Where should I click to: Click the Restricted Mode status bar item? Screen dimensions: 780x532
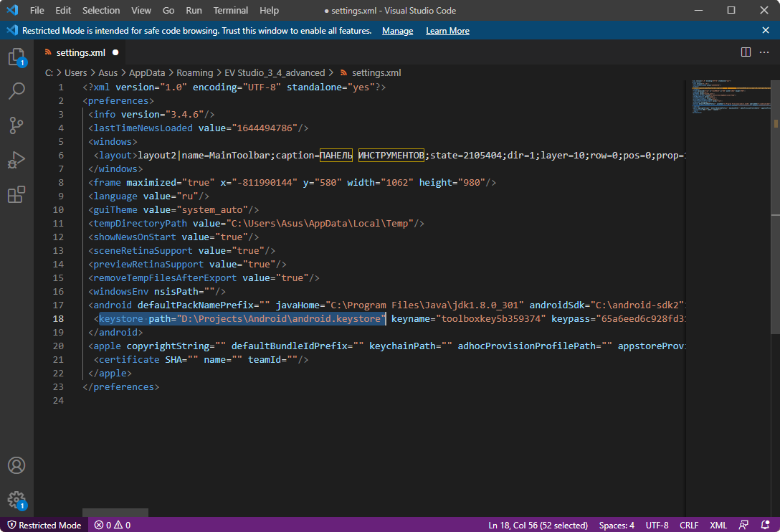tap(44, 525)
